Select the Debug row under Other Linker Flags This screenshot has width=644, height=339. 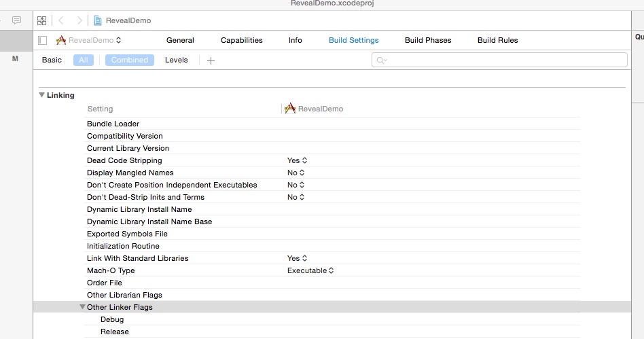coord(332,319)
